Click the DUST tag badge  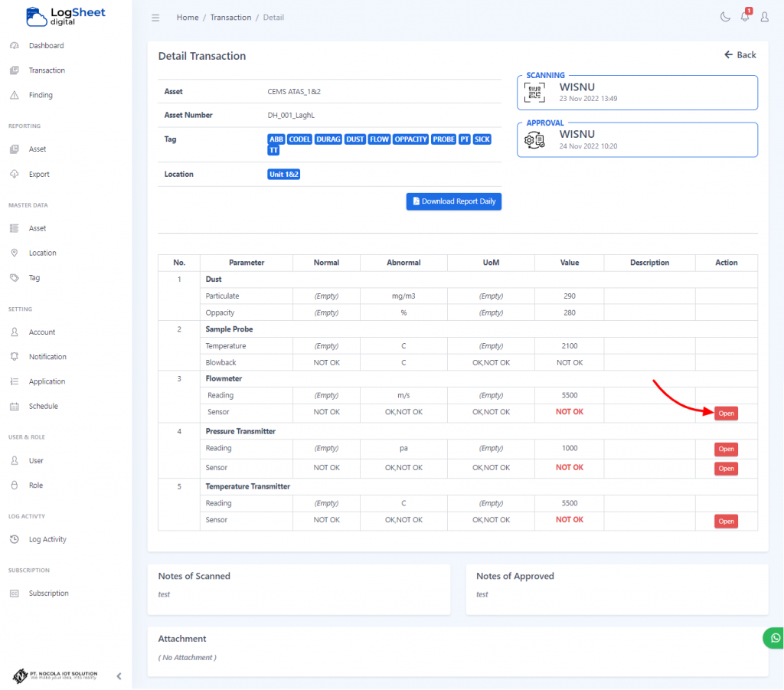pyautogui.click(x=355, y=139)
